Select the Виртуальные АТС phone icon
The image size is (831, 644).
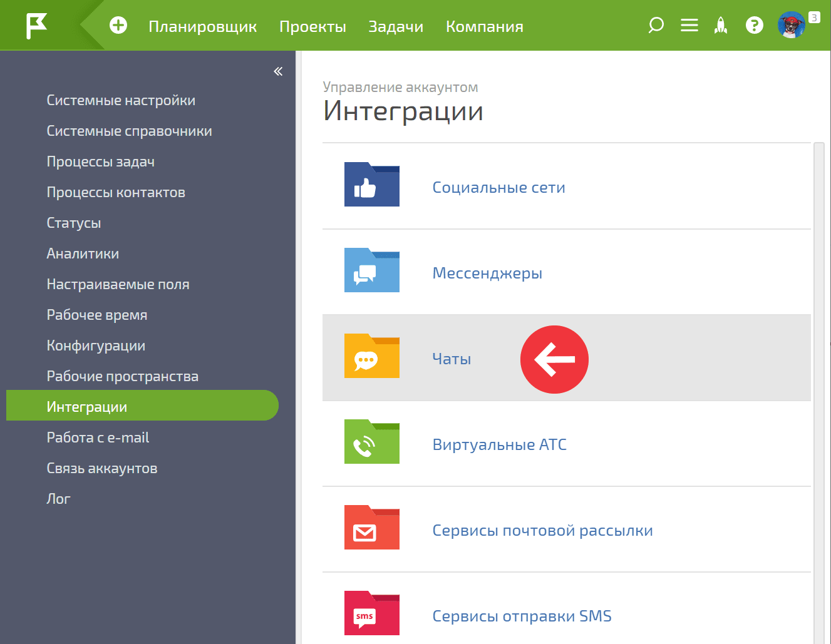coord(371,442)
